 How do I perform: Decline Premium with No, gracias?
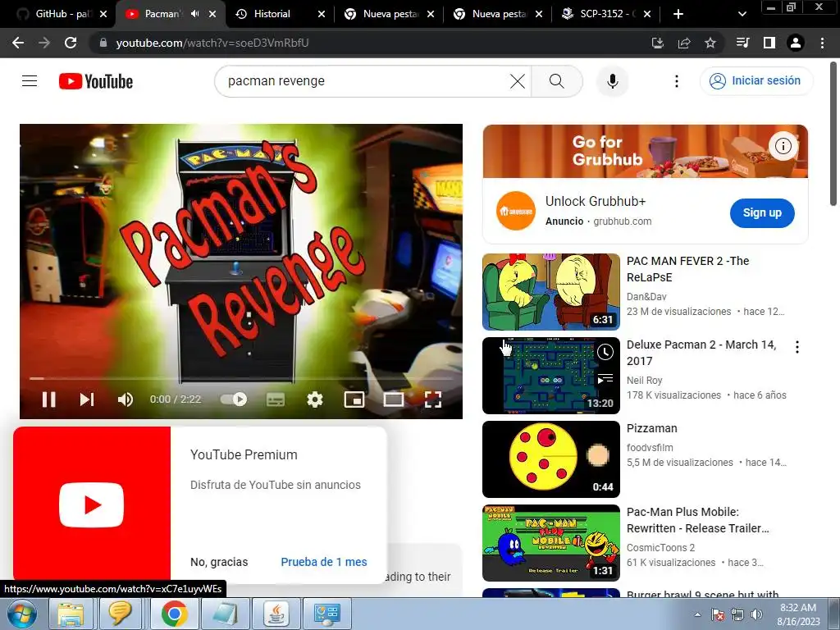point(219,562)
